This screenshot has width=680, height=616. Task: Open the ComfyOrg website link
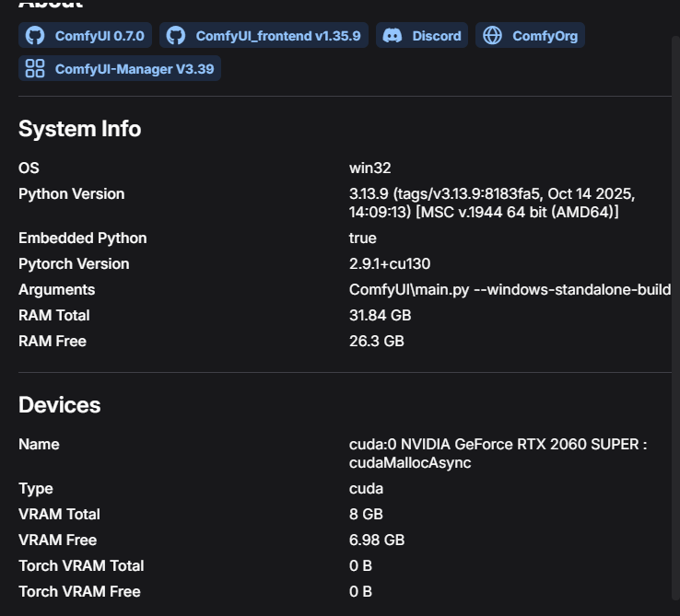pyautogui.click(x=545, y=36)
